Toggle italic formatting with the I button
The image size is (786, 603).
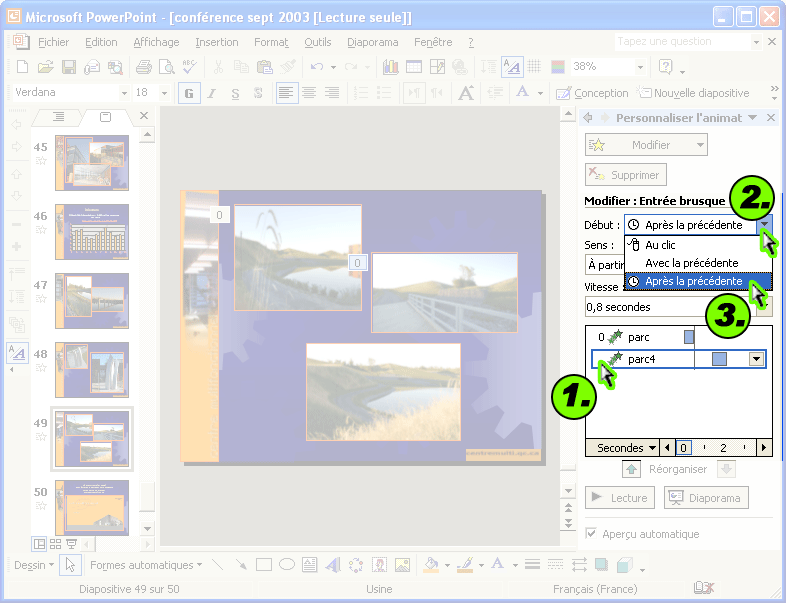(x=211, y=93)
